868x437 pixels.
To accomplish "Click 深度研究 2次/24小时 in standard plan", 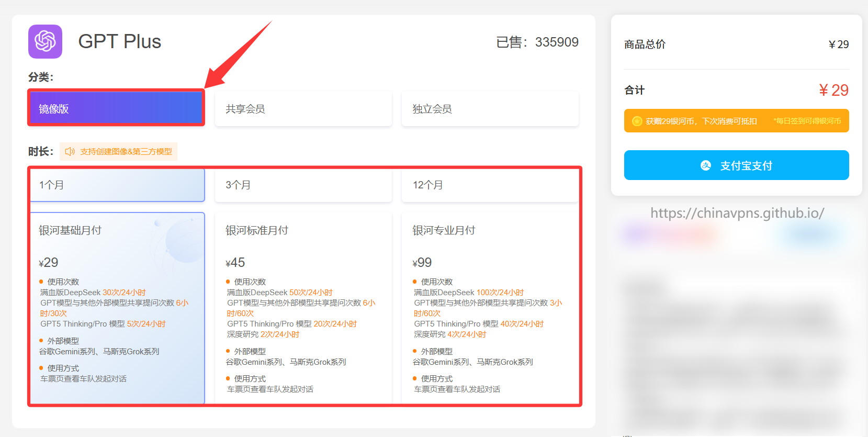I will 263,334.
